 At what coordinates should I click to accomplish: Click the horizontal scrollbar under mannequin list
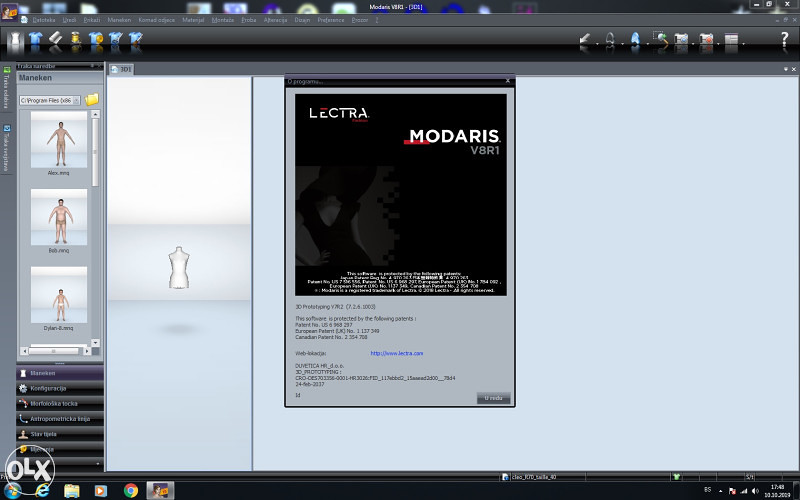54,351
